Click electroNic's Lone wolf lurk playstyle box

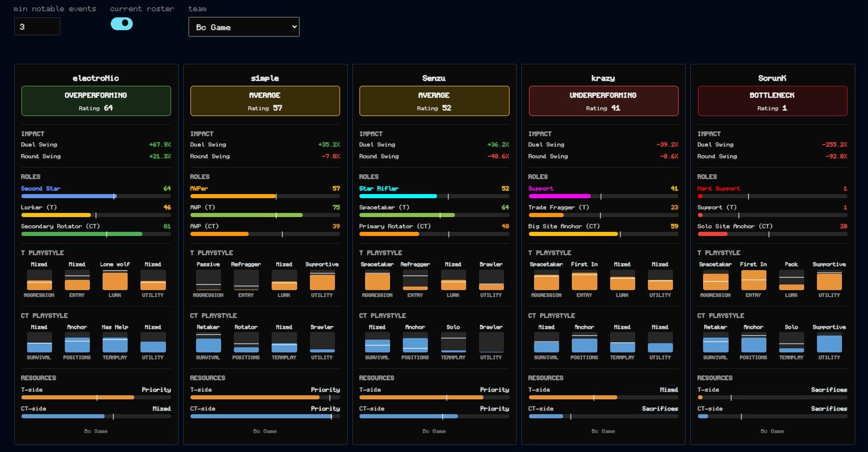click(x=115, y=280)
